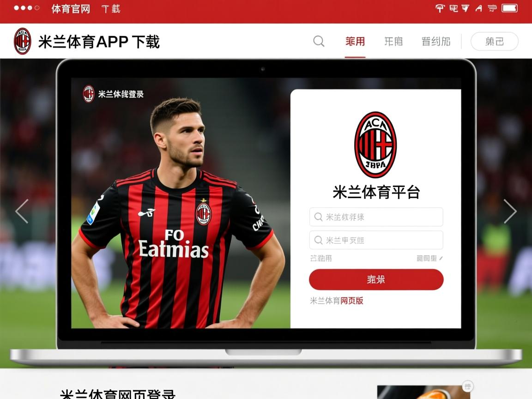The image size is (532, 399).
Task: Click the AC Milan crest in site header
Action: tap(22, 42)
